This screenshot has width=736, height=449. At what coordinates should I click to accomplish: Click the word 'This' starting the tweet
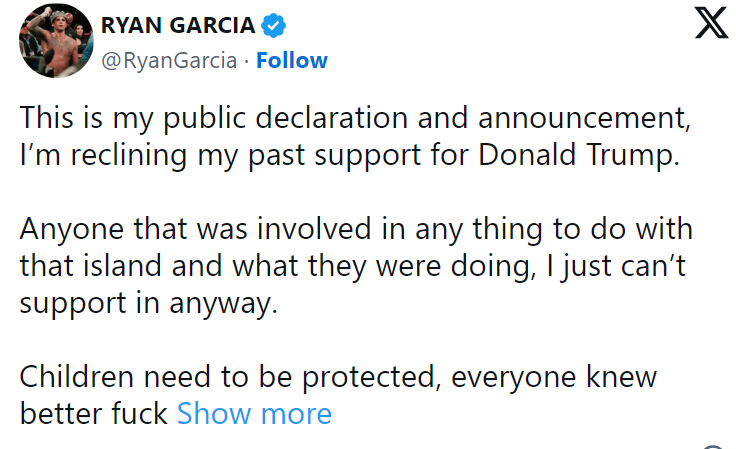[49, 118]
